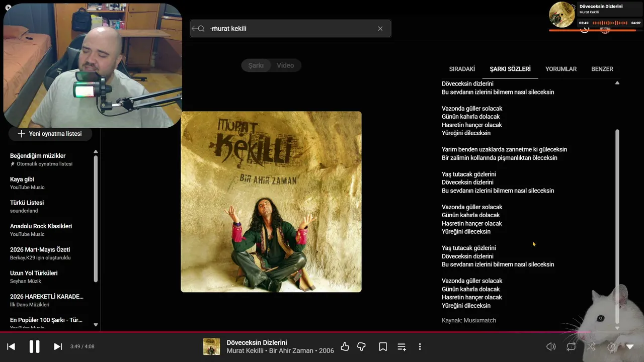Screen dimensions: 644x362
Task: Click the lyrics panel scroll-up arrow
Action: (617, 83)
